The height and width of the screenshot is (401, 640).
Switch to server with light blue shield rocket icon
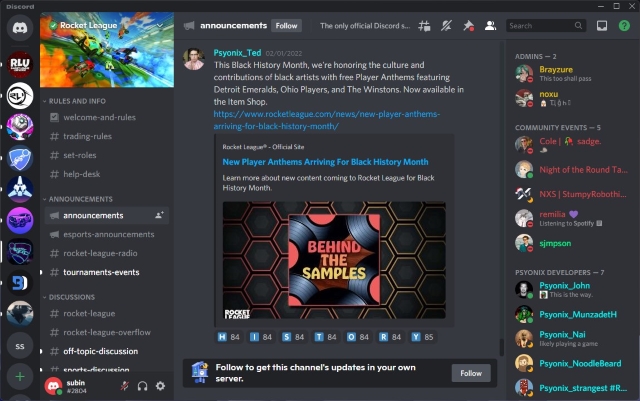[x=20, y=158]
